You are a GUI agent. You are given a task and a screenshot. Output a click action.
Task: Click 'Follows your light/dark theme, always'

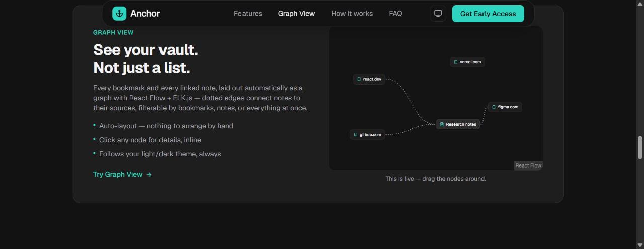point(160,154)
